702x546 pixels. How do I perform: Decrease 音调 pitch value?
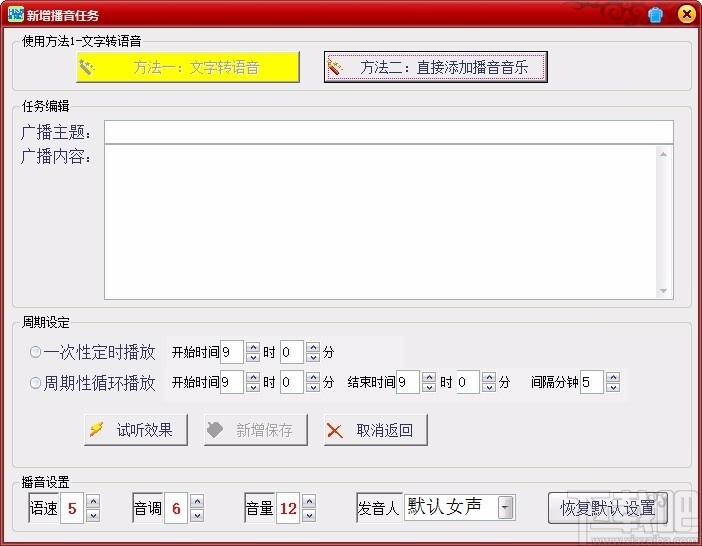tap(197, 515)
